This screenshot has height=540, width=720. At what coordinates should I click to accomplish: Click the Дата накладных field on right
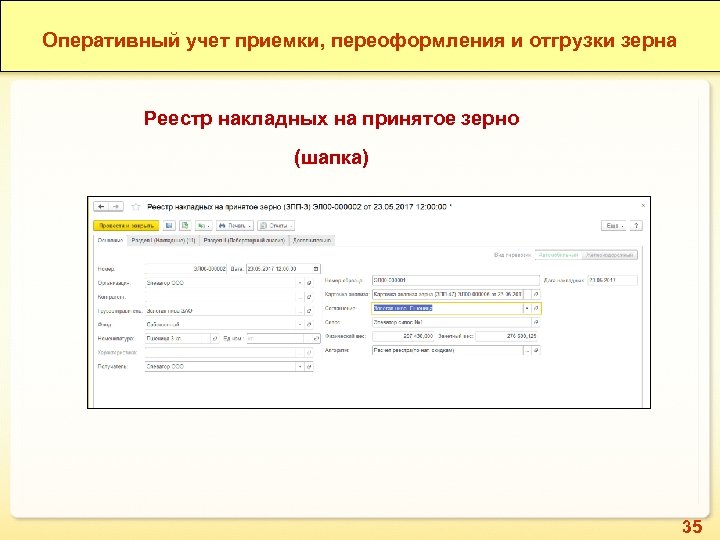click(x=613, y=280)
